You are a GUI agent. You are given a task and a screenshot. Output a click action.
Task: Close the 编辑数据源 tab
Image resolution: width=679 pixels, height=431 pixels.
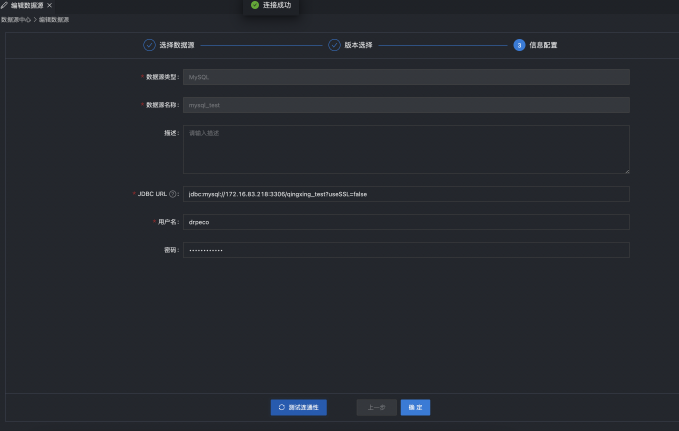click(49, 5)
